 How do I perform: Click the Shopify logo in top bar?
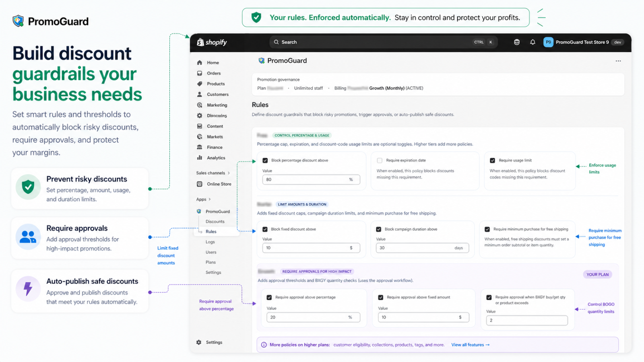pos(212,42)
